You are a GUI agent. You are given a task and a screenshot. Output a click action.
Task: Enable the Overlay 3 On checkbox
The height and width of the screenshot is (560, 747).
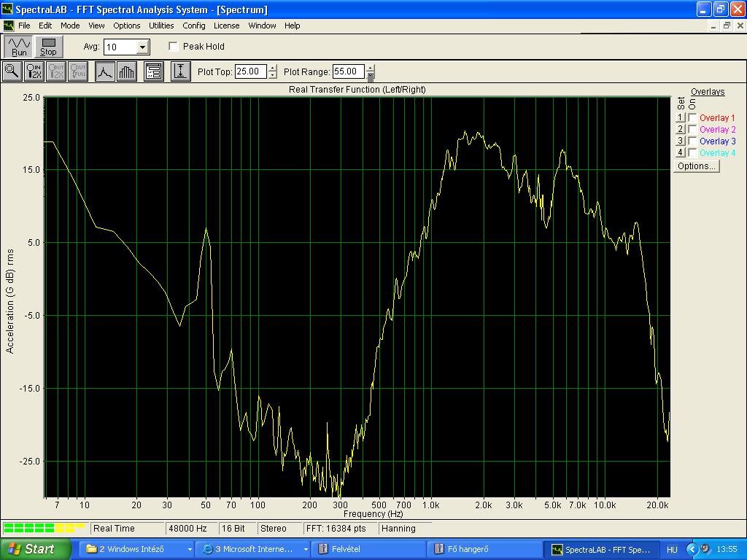coord(692,141)
